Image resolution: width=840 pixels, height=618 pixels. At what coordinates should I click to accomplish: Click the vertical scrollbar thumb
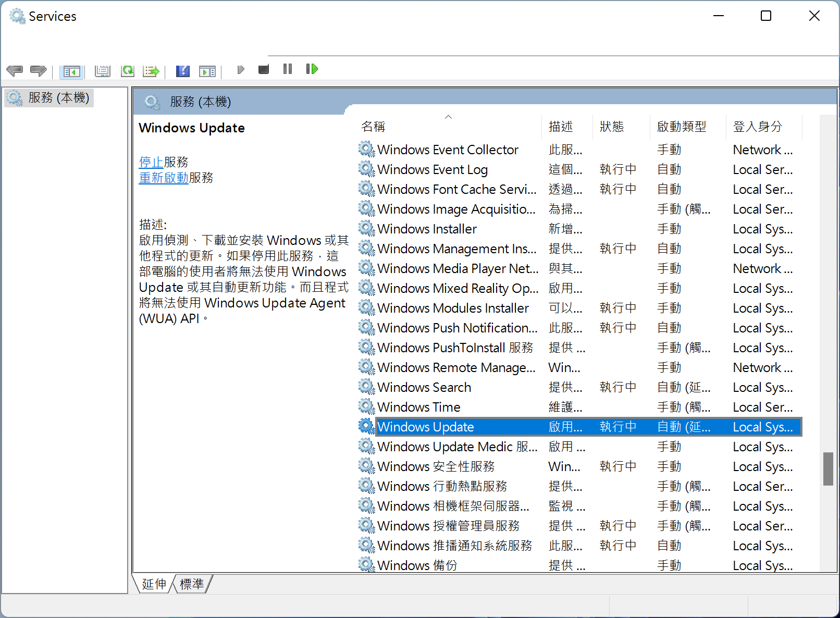coord(828,469)
